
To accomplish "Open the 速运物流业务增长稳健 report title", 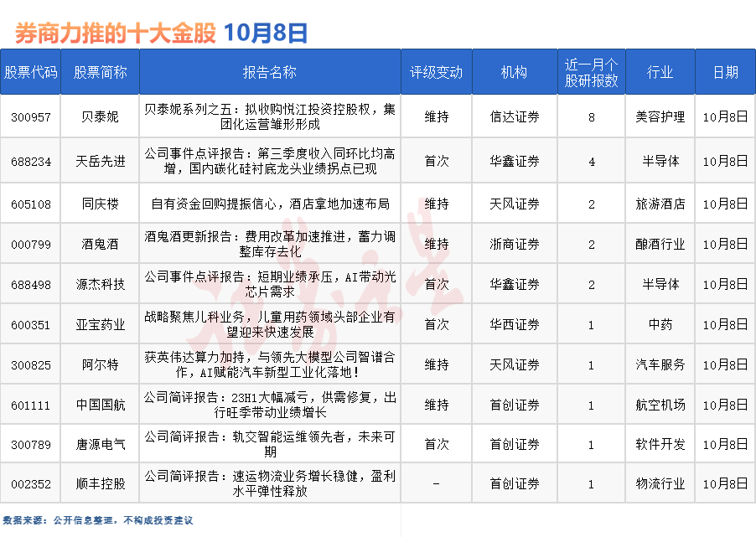I will tap(270, 483).
